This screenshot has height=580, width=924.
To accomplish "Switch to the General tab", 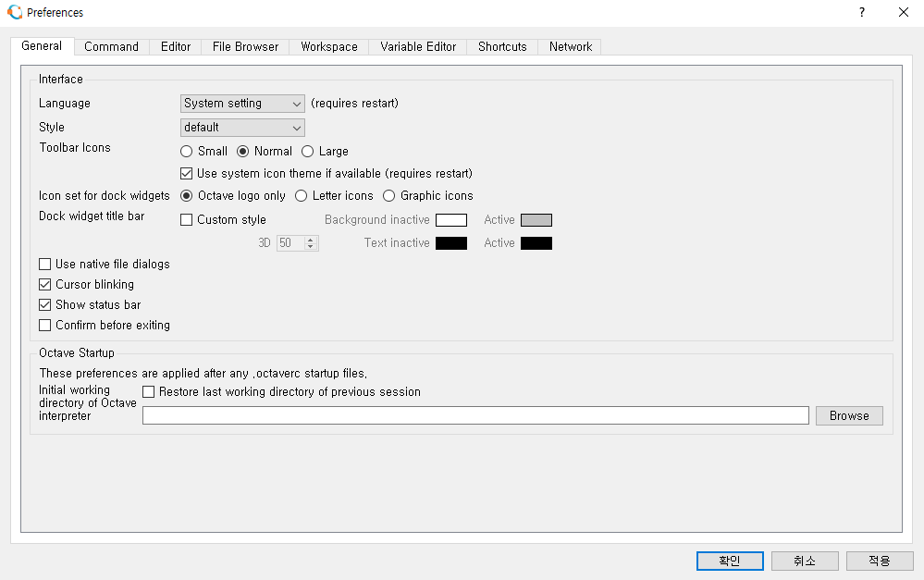I will click(42, 46).
